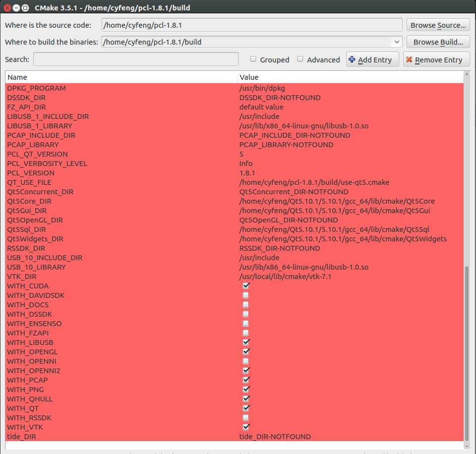Click tide_DIR-NOTFOUND value
476x454 pixels.
[275, 436]
